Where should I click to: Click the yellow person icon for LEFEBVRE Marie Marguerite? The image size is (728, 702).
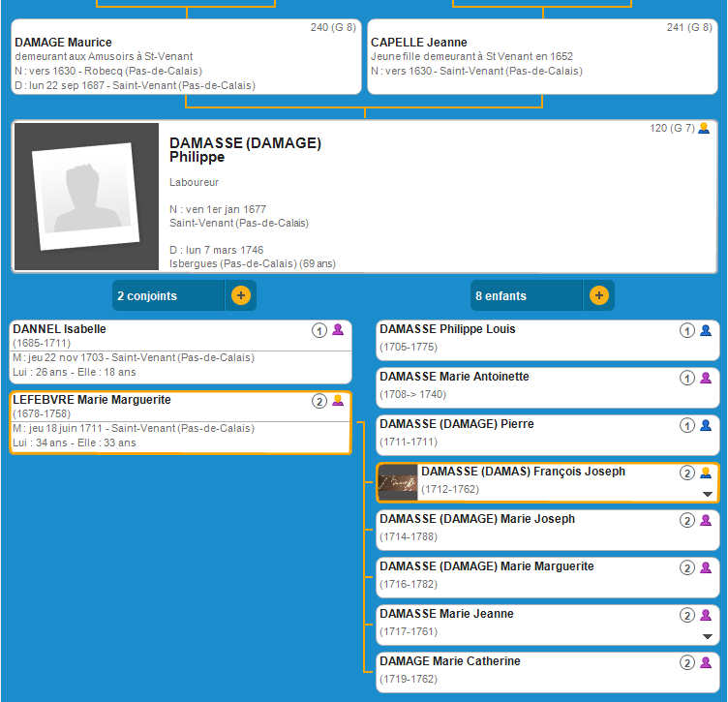(x=338, y=401)
